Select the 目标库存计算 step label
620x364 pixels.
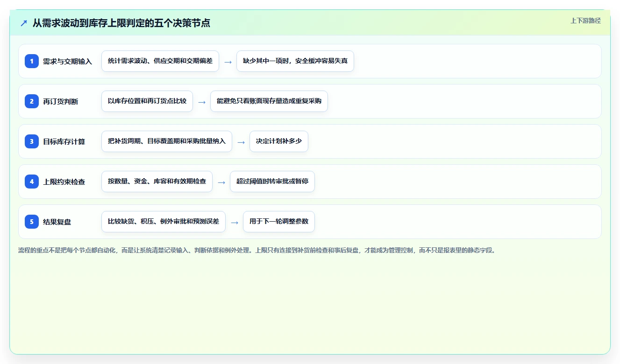click(64, 142)
